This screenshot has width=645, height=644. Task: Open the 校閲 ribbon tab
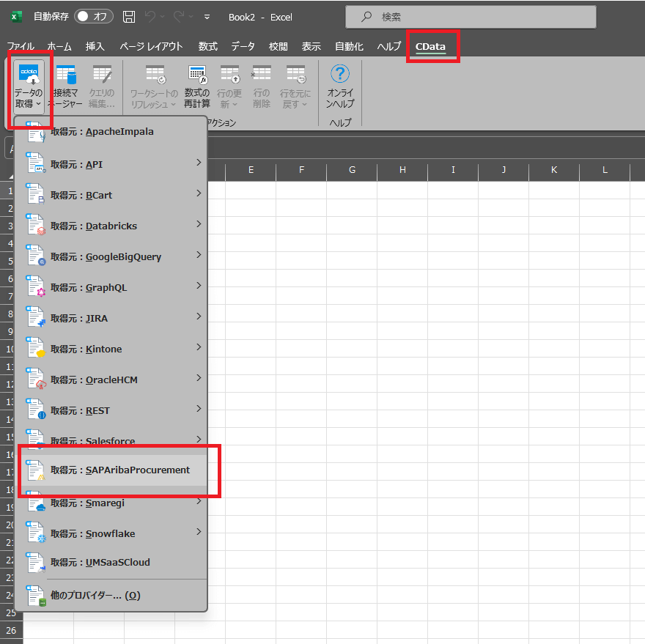(278, 46)
